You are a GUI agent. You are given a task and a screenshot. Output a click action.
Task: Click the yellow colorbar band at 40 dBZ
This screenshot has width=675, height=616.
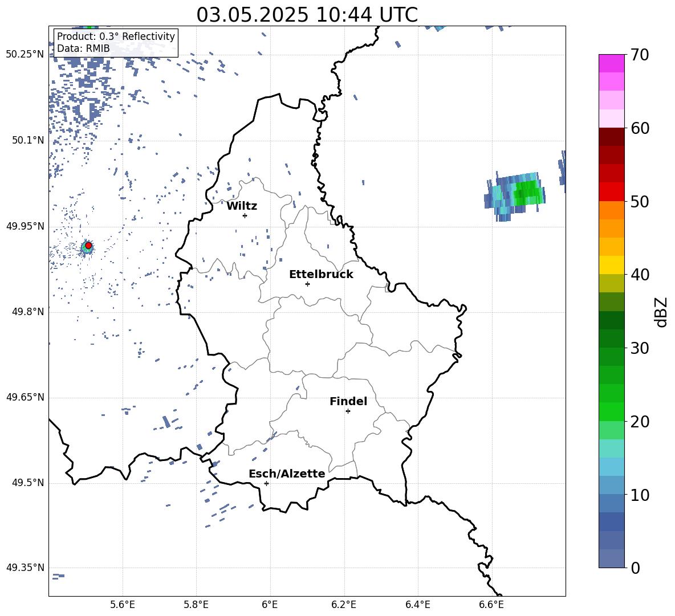[611, 265]
